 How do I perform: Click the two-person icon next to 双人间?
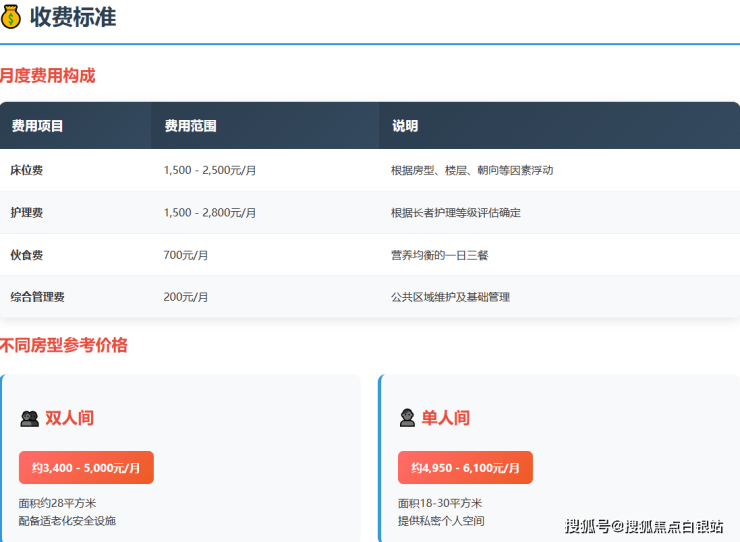[x=29, y=418]
